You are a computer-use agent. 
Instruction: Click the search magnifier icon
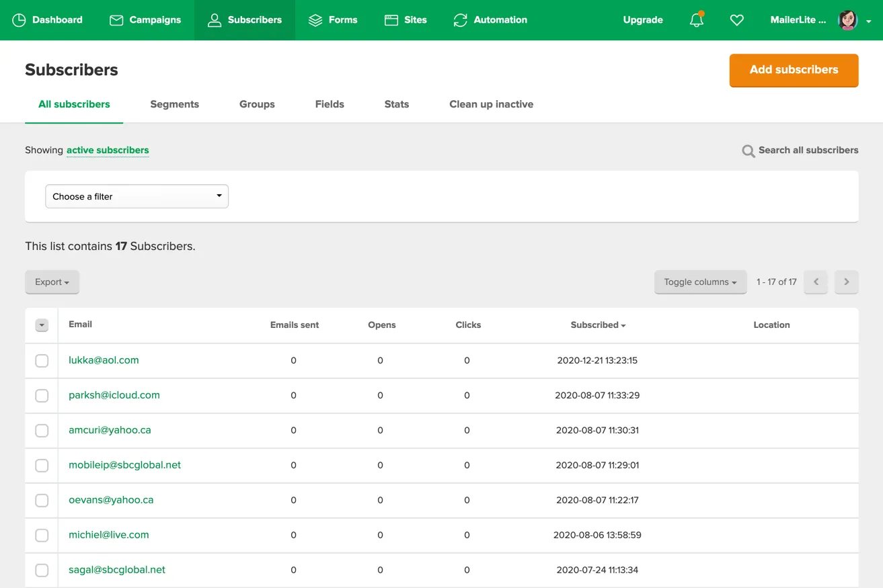748,151
